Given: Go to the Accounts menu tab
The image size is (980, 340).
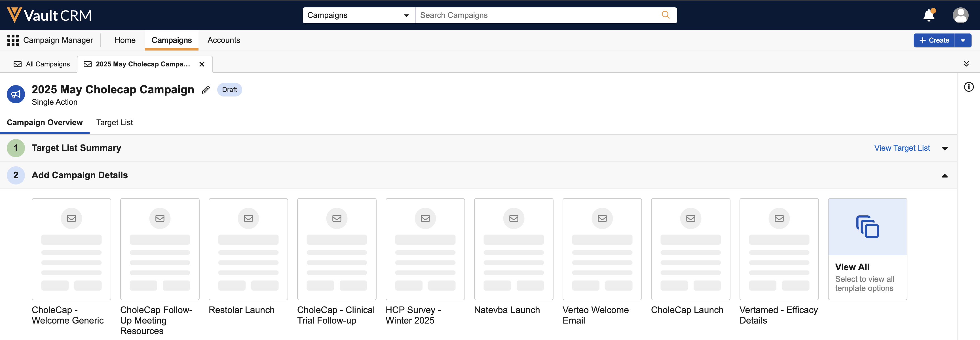Looking at the screenshot, I should coord(224,40).
